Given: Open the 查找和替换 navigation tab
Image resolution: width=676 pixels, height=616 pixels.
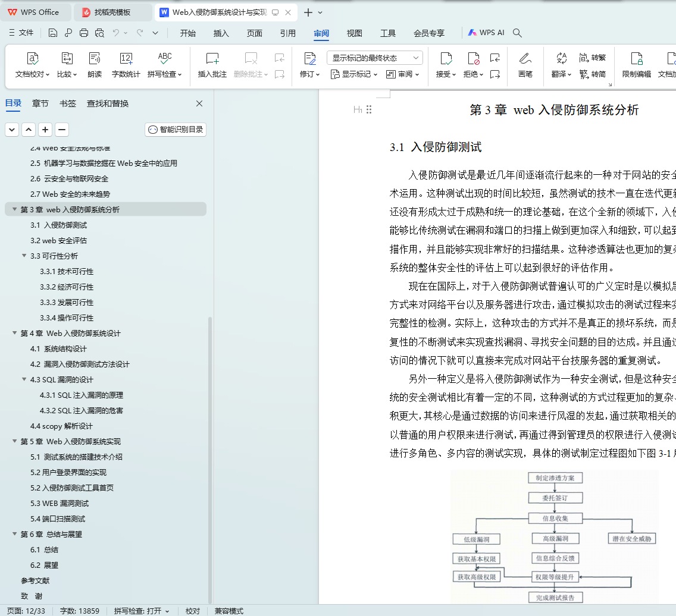Looking at the screenshot, I should click(108, 103).
